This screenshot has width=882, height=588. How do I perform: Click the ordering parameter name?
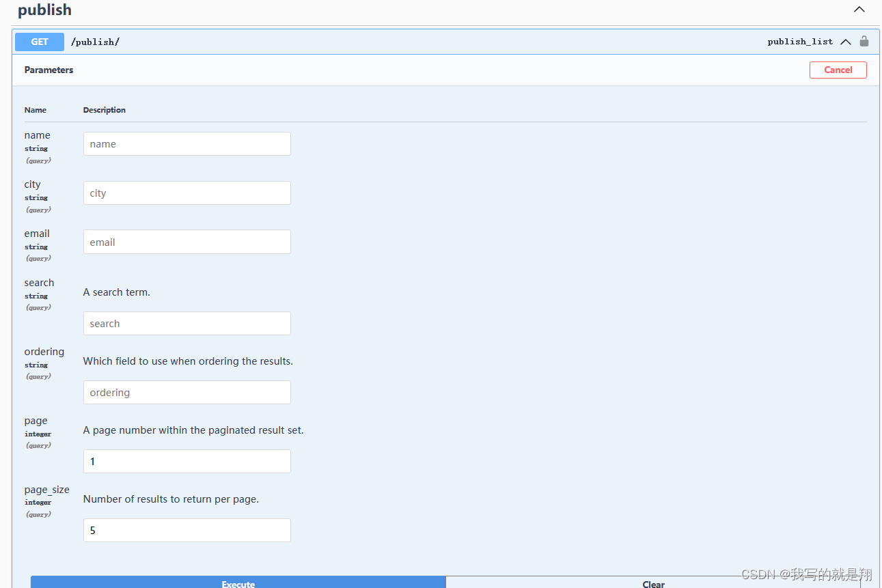pyautogui.click(x=44, y=352)
